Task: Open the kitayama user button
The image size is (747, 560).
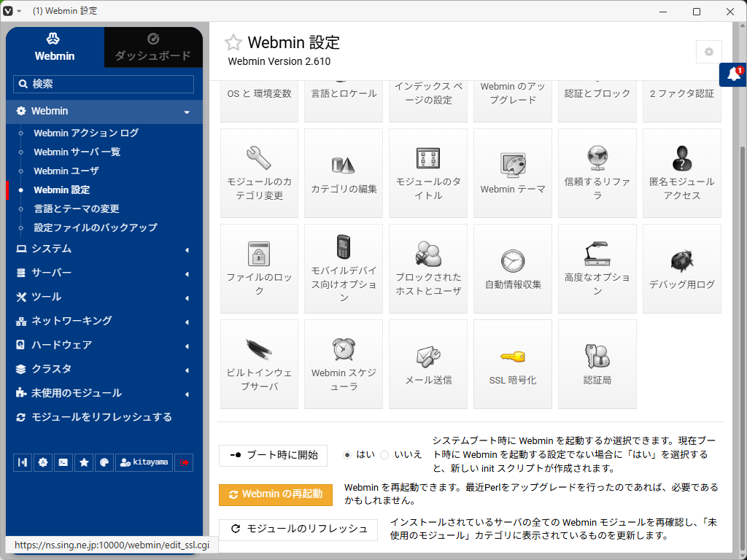Action: [x=144, y=462]
